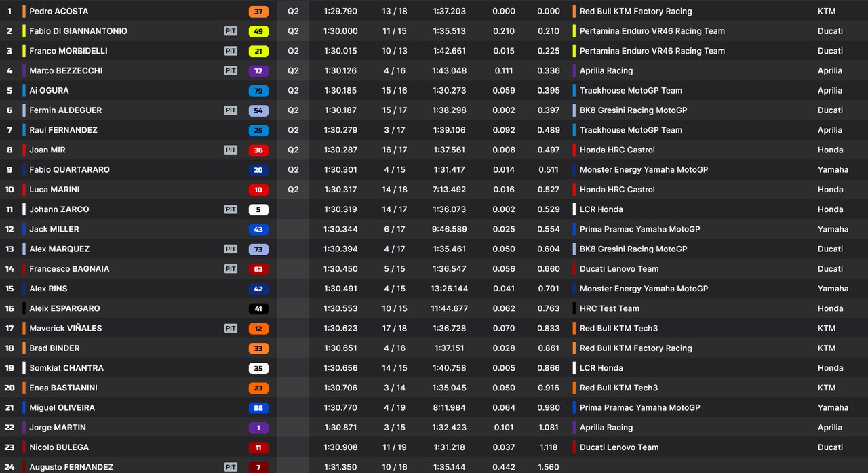
Task: Click Pedro Acosta's number 37 badge
Action: 258,12
